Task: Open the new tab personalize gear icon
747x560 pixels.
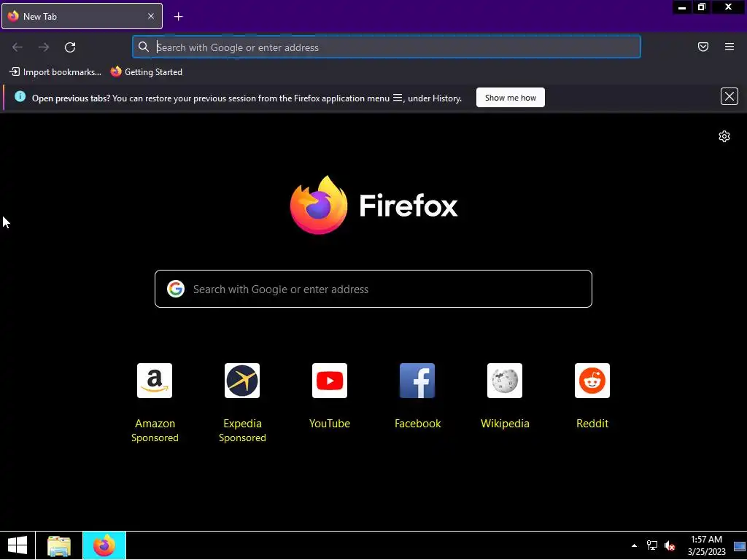Action: coord(724,136)
